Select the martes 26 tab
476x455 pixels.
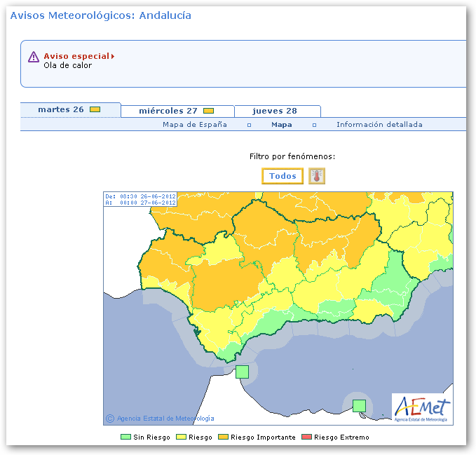tap(61, 109)
